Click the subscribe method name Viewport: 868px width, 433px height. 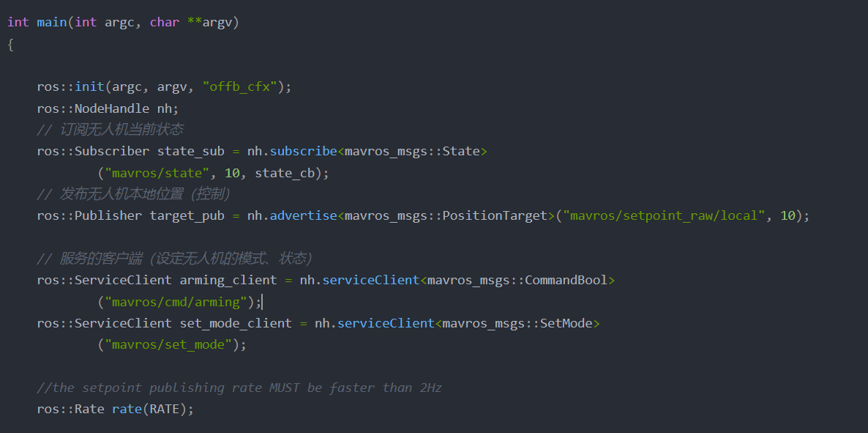tap(303, 150)
